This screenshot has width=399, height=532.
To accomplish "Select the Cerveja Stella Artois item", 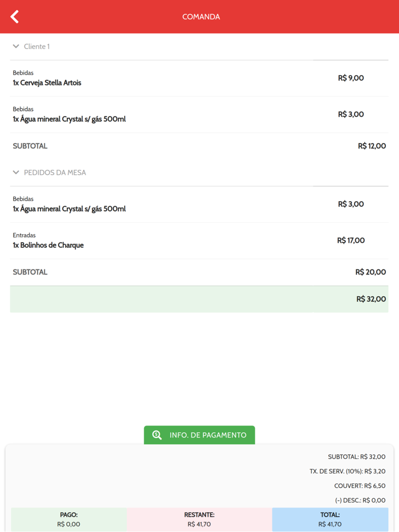I will [47, 83].
